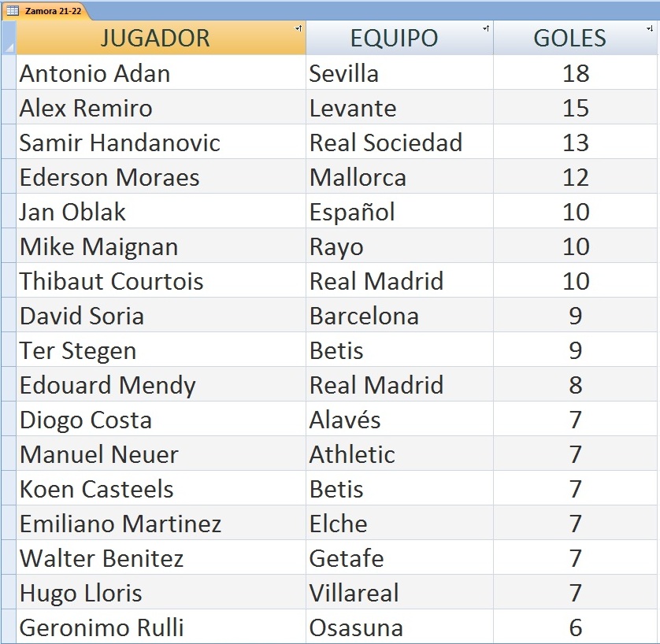Click the Ter Stegen player cell
The height and width of the screenshot is (644, 660).
(161, 350)
